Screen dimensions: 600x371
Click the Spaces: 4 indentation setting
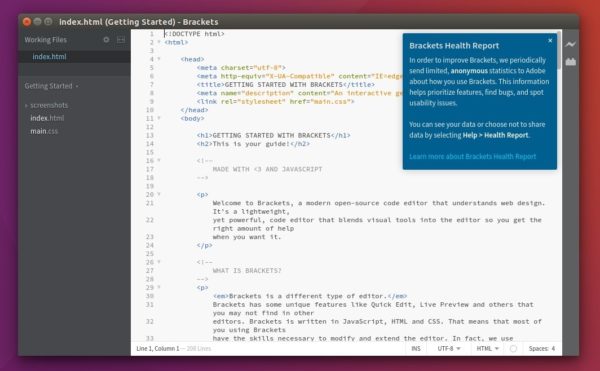(x=541, y=348)
